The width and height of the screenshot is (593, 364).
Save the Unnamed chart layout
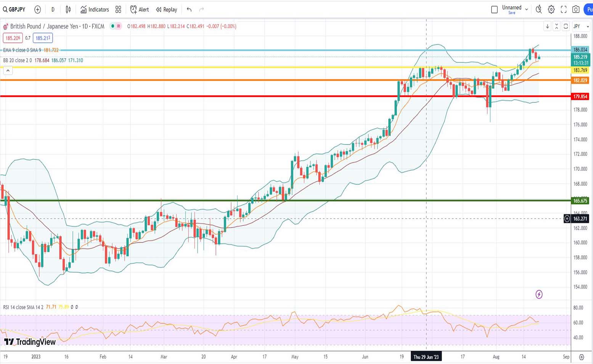tap(512, 13)
